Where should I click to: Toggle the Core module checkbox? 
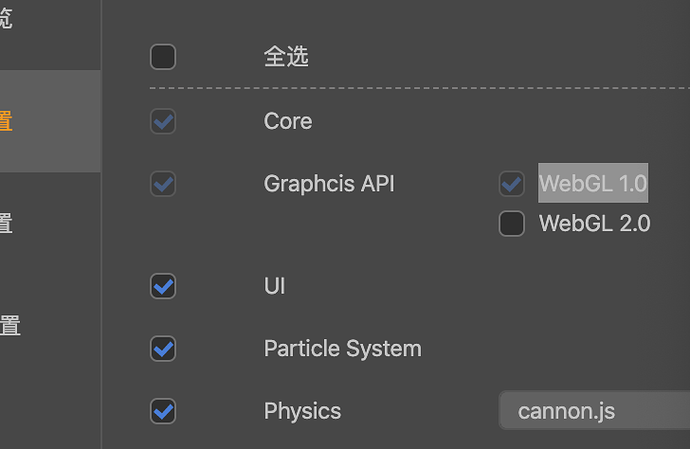pos(163,122)
